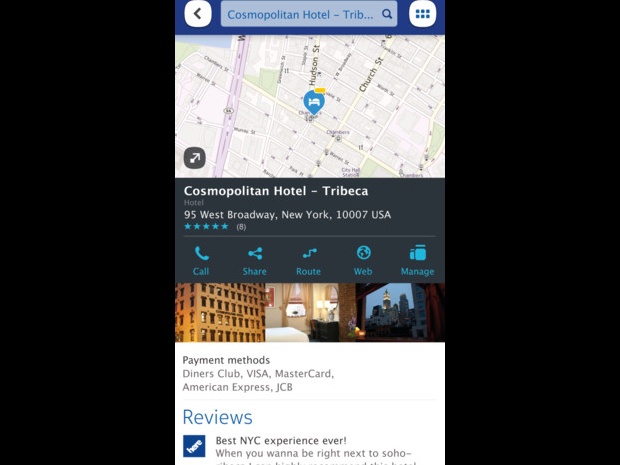
Task: Select the hotel bed pin on map
Action: pyautogui.click(x=314, y=102)
